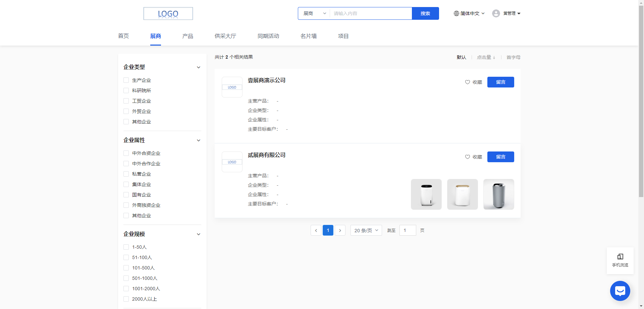Open the 产品 tab

pos(188,36)
